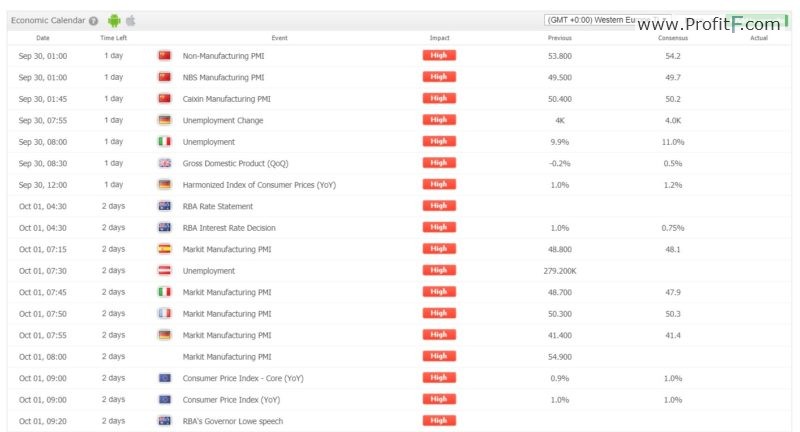Image resolution: width=800 pixels, height=432 pixels.
Task: Open the GMT +0:00 timezone dropdown
Action: (607, 20)
